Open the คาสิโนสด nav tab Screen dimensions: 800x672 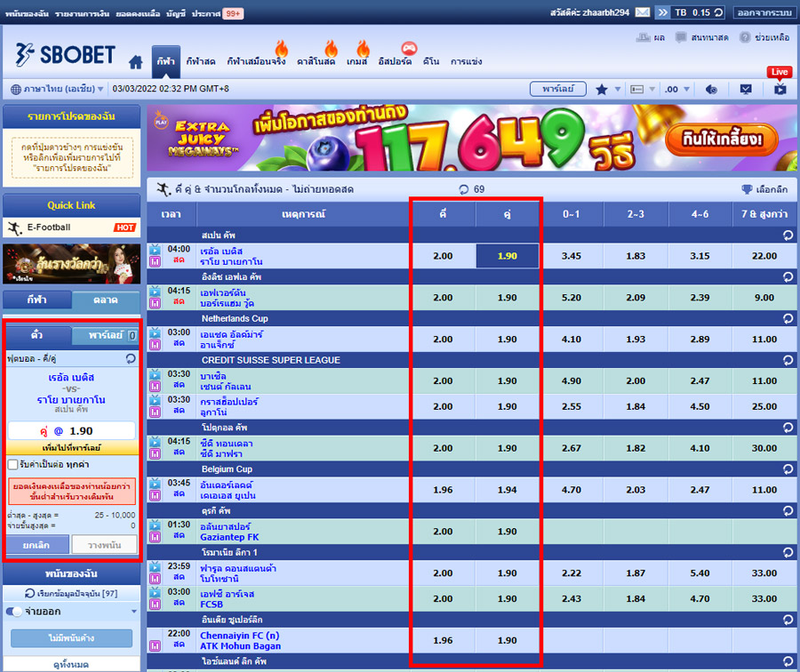[x=316, y=61]
